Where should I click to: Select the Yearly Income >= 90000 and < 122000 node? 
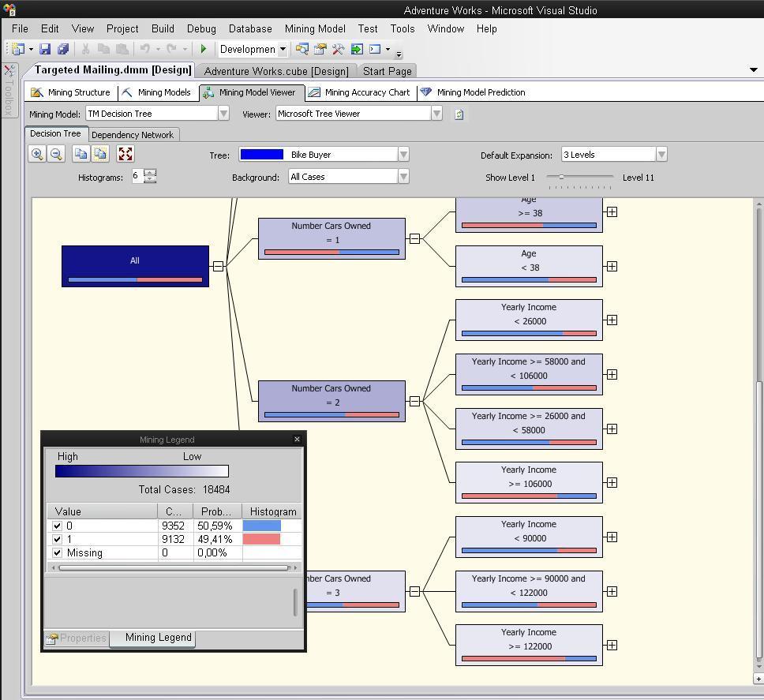(529, 591)
